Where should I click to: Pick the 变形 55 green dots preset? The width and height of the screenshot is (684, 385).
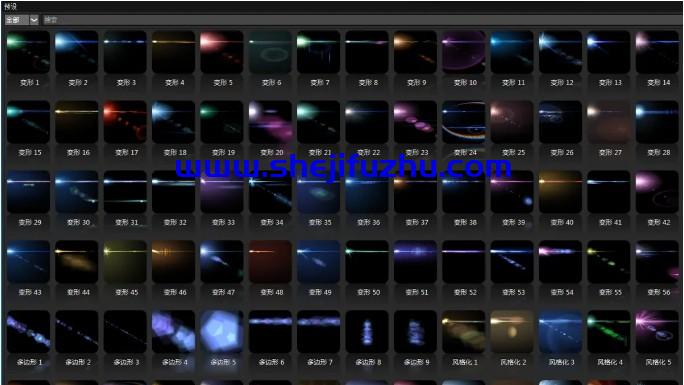609,262
